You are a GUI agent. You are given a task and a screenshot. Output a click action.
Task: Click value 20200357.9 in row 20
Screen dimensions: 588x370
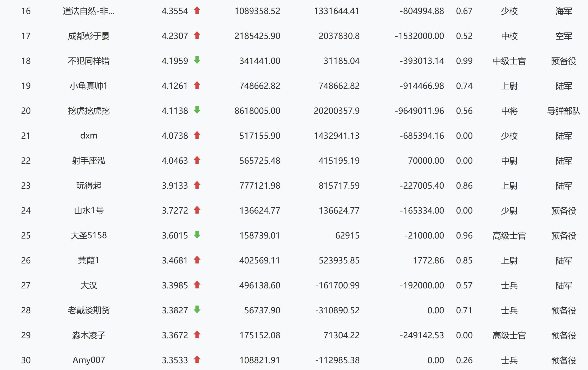336,111
